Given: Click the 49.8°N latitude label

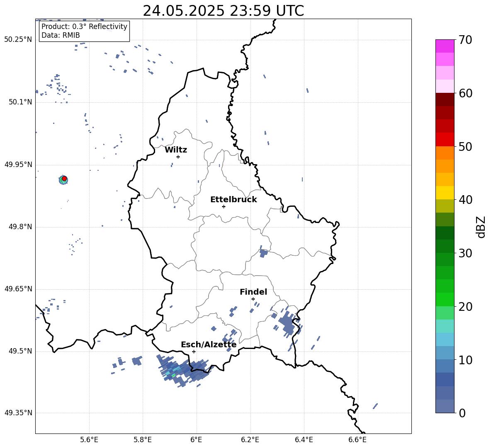Looking at the screenshot, I should [20, 227].
